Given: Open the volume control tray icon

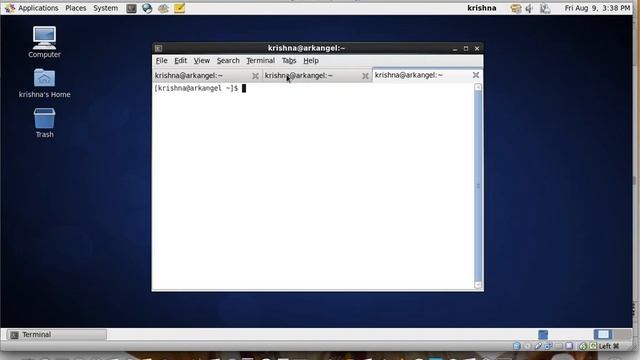Looking at the screenshot, I should tap(530, 8).
